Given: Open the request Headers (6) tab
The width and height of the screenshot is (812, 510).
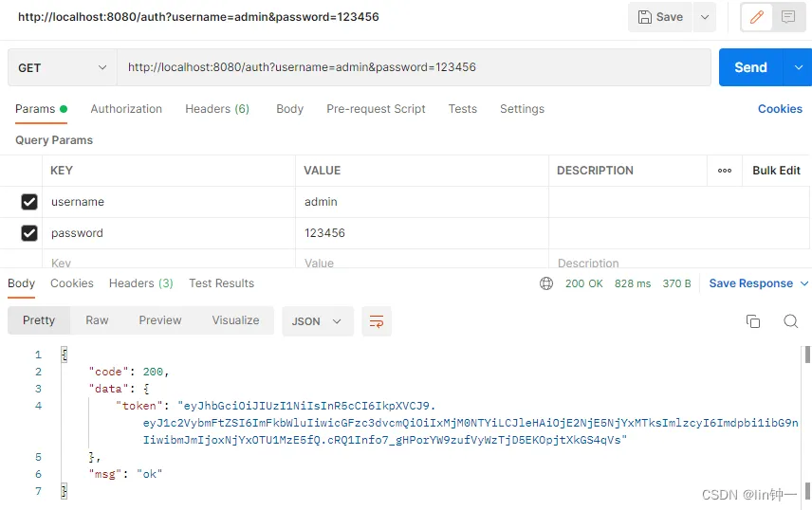Looking at the screenshot, I should click(217, 109).
